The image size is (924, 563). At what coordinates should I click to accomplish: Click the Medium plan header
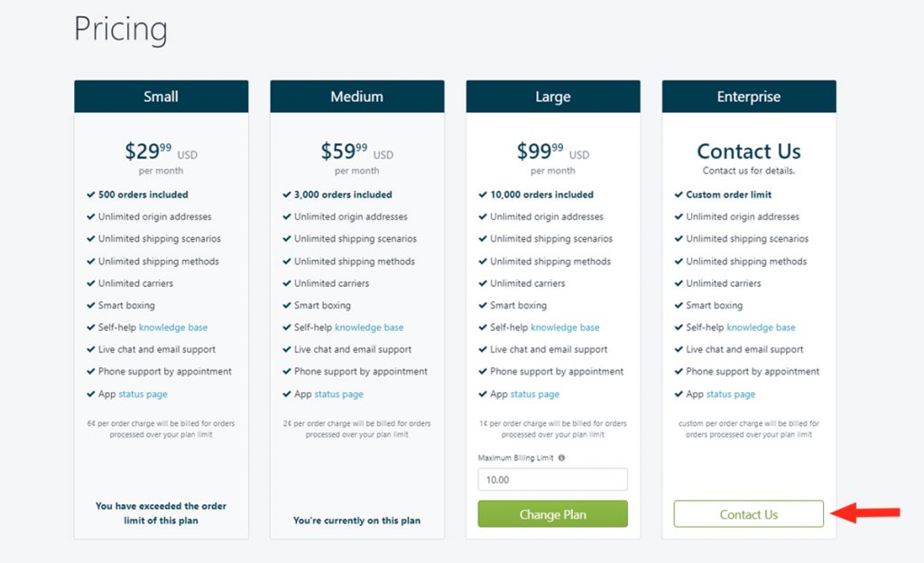coord(357,97)
